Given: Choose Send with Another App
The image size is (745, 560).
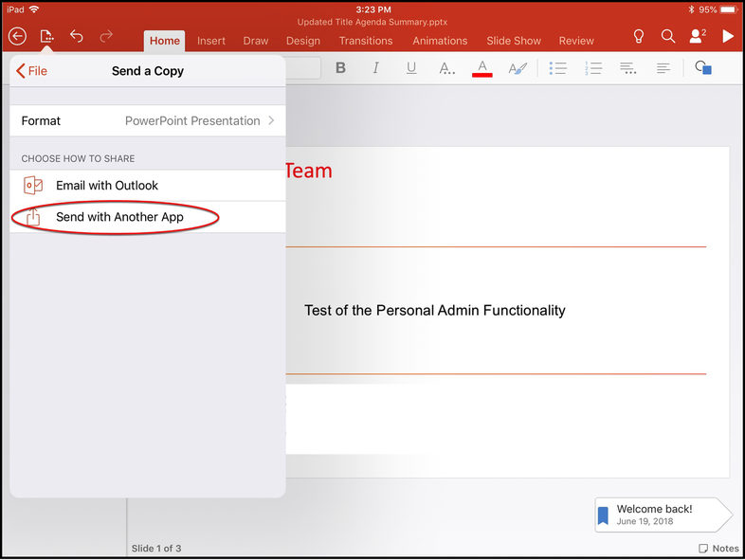Looking at the screenshot, I should click(119, 217).
